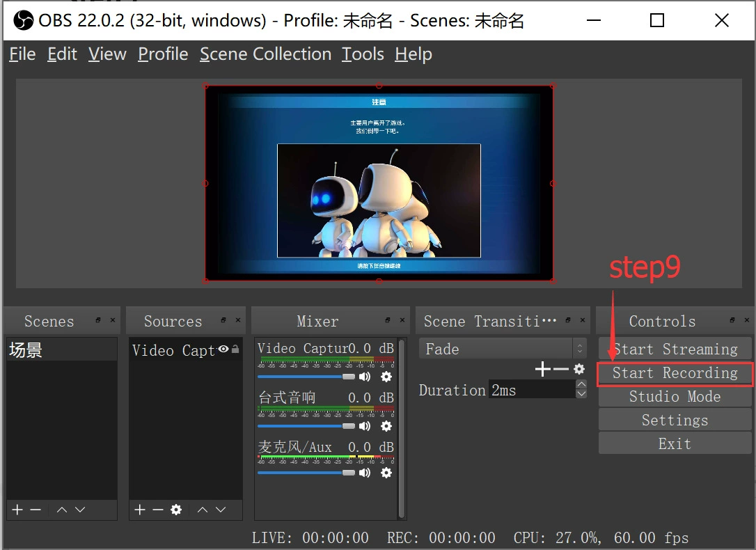
Task: Open the Tools menu
Action: pos(363,54)
